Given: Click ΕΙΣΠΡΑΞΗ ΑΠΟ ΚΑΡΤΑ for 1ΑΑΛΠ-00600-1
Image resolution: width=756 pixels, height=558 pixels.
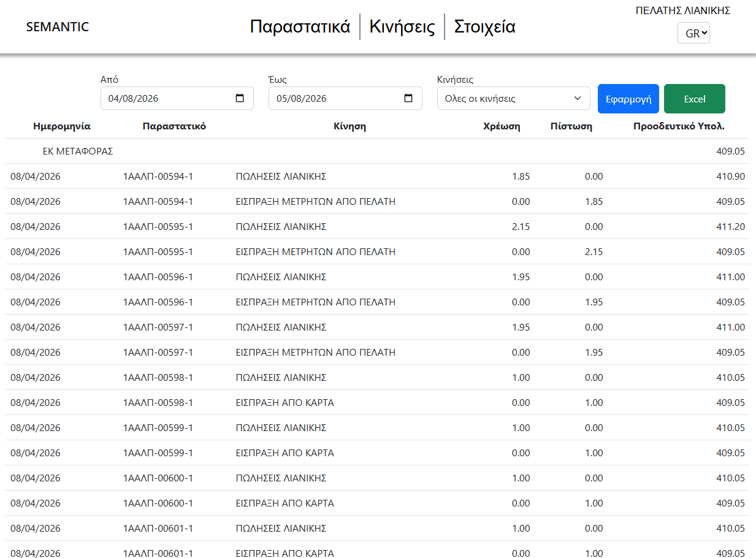Looking at the screenshot, I should 285,503.
